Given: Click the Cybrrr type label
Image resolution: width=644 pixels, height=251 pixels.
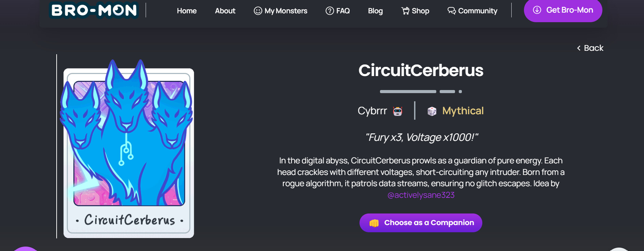Looking at the screenshot, I should point(372,111).
